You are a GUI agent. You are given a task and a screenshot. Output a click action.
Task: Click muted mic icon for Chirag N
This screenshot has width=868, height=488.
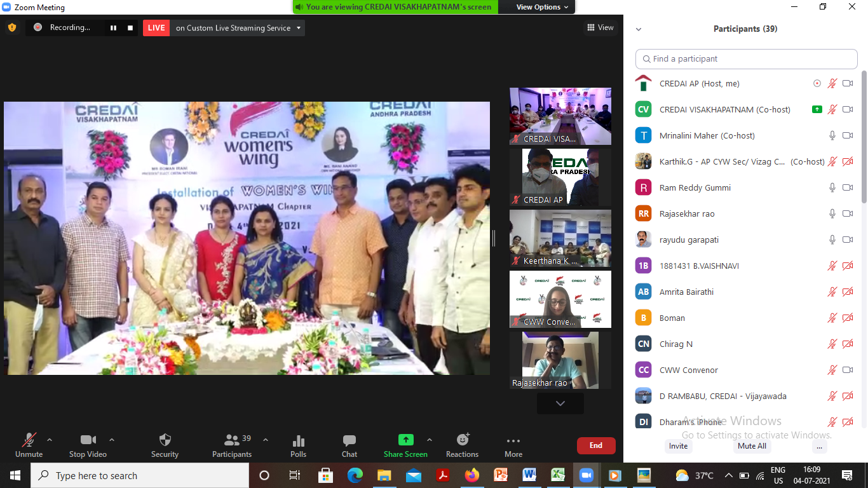[832, 344]
